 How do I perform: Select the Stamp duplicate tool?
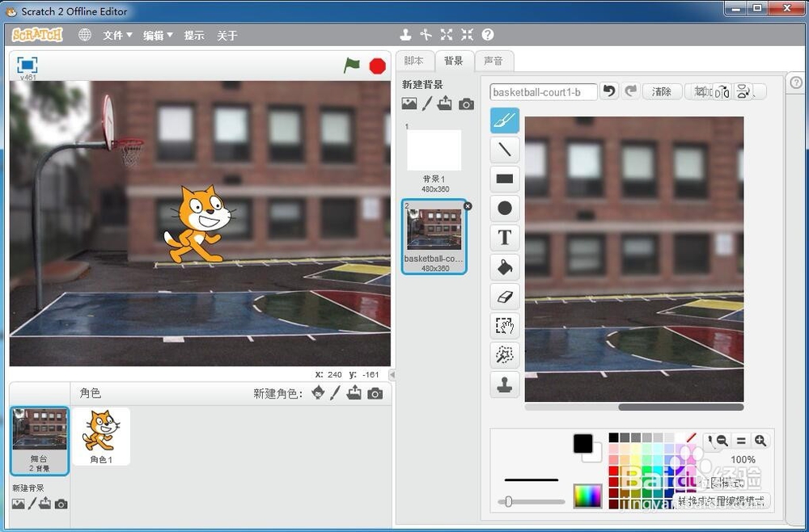(504, 385)
